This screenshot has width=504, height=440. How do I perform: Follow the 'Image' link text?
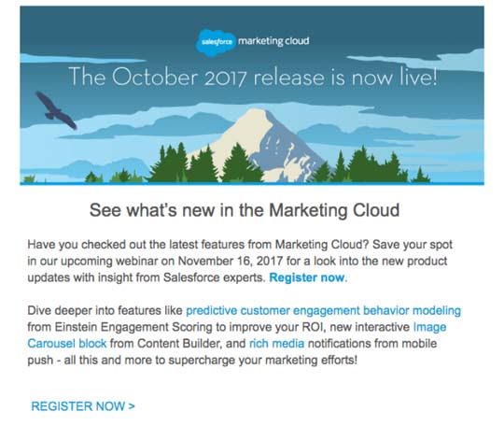[x=429, y=327]
